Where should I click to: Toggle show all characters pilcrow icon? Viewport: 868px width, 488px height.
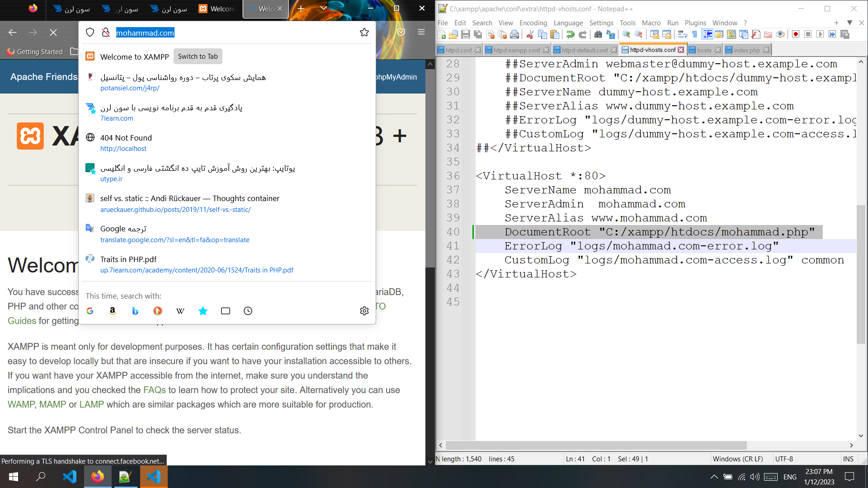695,34
